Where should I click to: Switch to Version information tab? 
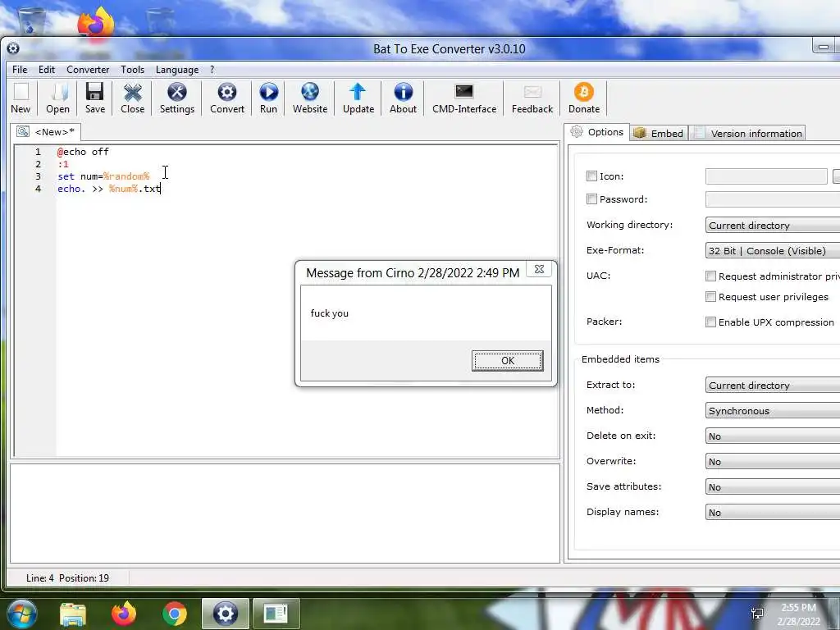[748, 133]
